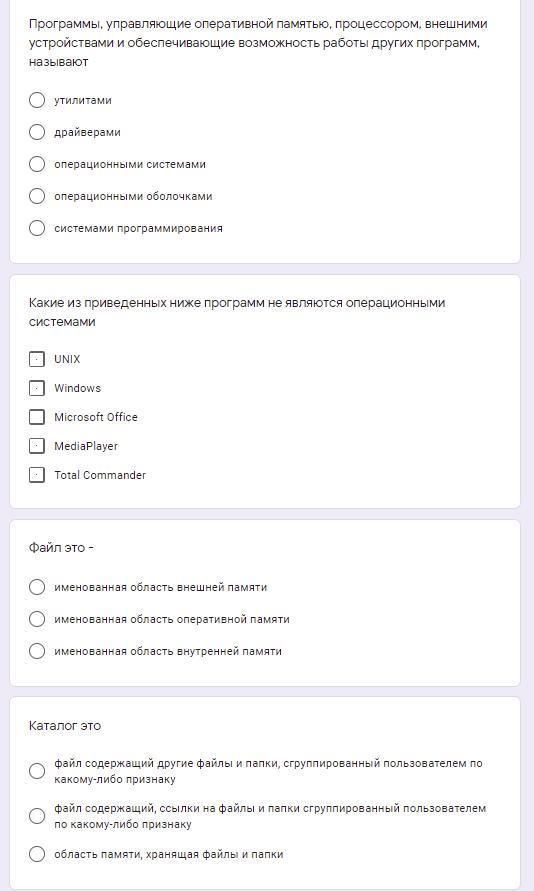Pick the "операционными оболочками" option
The height and width of the screenshot is (891, 534).
pyautogui.click(x=37, y=196)
